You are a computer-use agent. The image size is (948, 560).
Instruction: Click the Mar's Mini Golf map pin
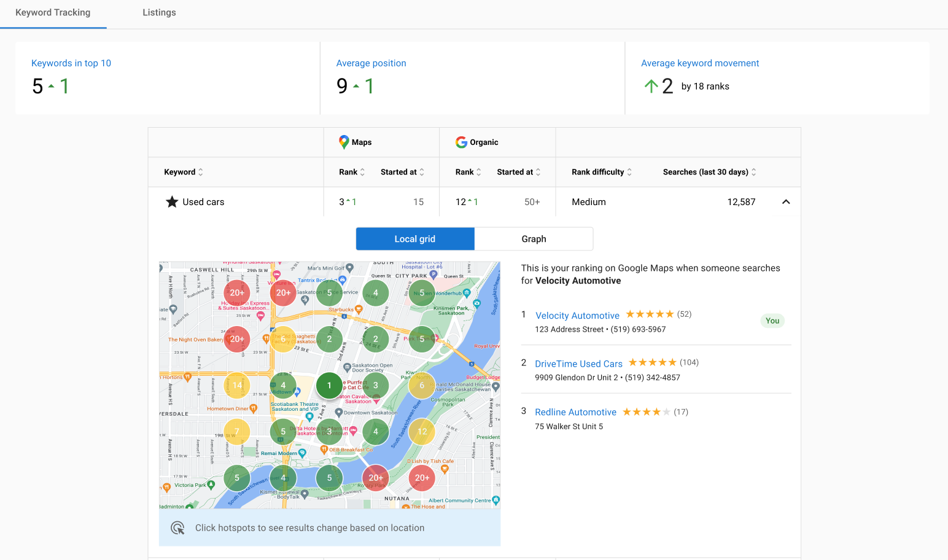349,268
